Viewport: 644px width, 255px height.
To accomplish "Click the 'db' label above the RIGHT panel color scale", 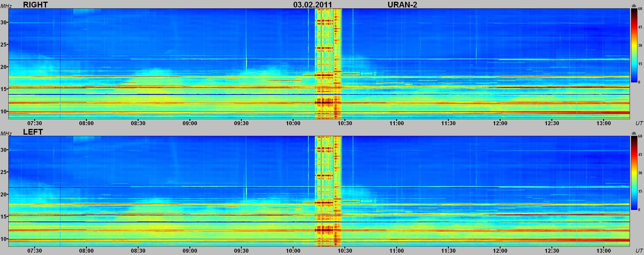I will click(634, 6).
